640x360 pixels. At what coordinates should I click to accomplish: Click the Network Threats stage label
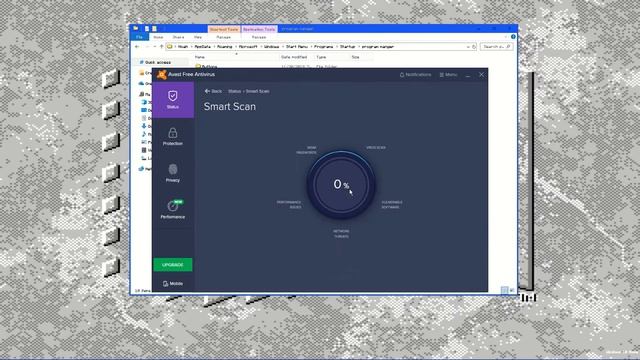coord(341,233)
